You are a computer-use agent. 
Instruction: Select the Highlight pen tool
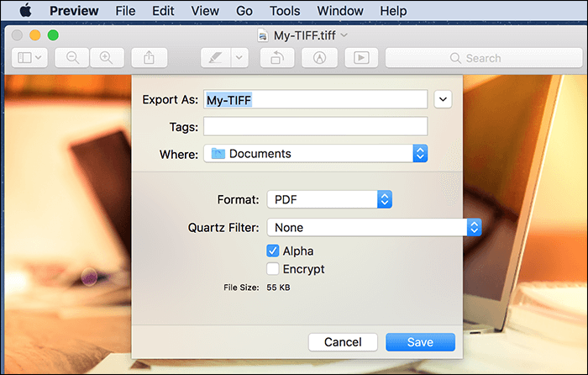tap(216, 58)
